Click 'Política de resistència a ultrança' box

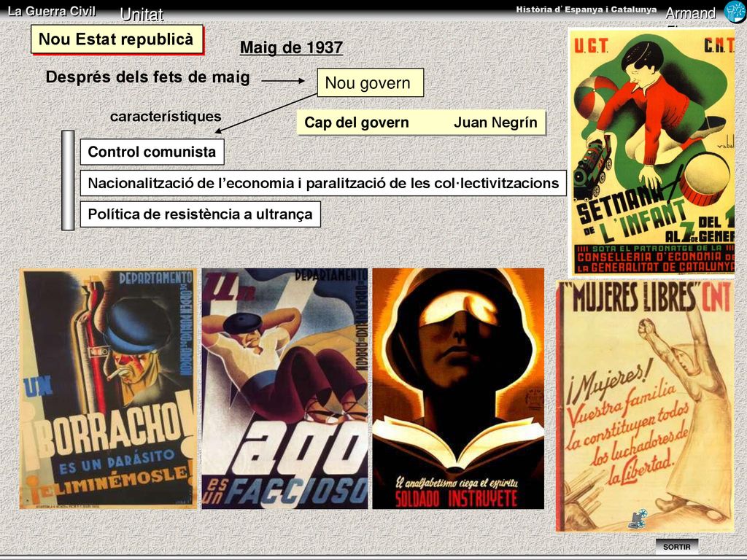click(200, 214)
